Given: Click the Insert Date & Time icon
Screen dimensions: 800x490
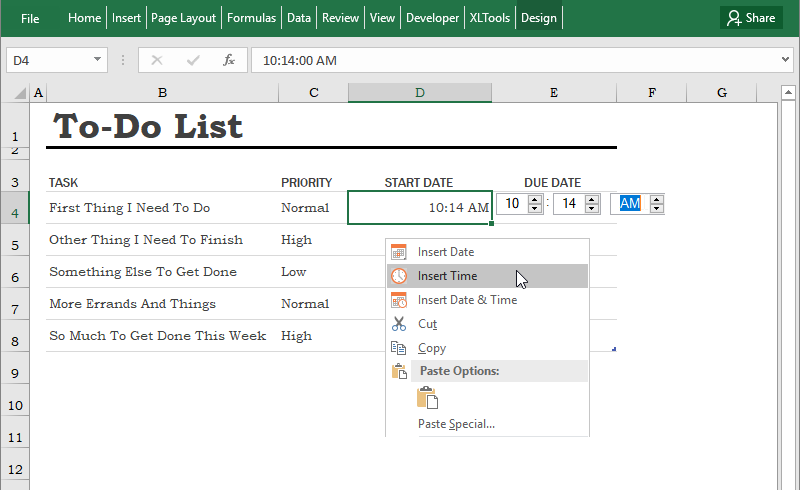Looking at the screenshot, I should (399, 300).
